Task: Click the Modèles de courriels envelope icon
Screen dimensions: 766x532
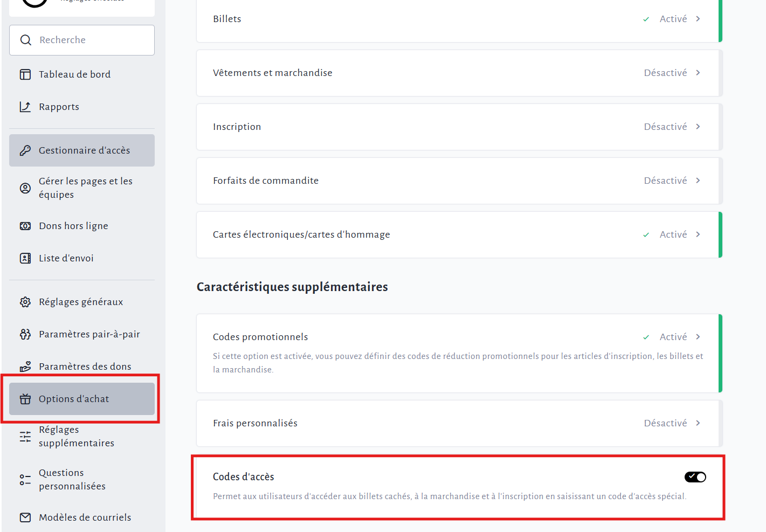Action: click(x=25, y=517)
